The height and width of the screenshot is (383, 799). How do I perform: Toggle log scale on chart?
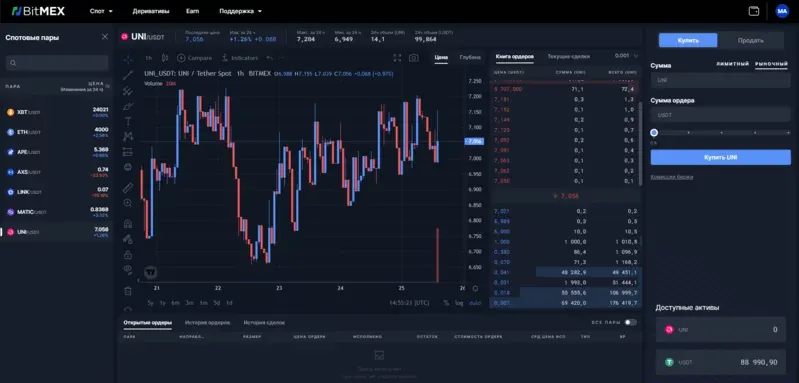[x=459, y=303]
